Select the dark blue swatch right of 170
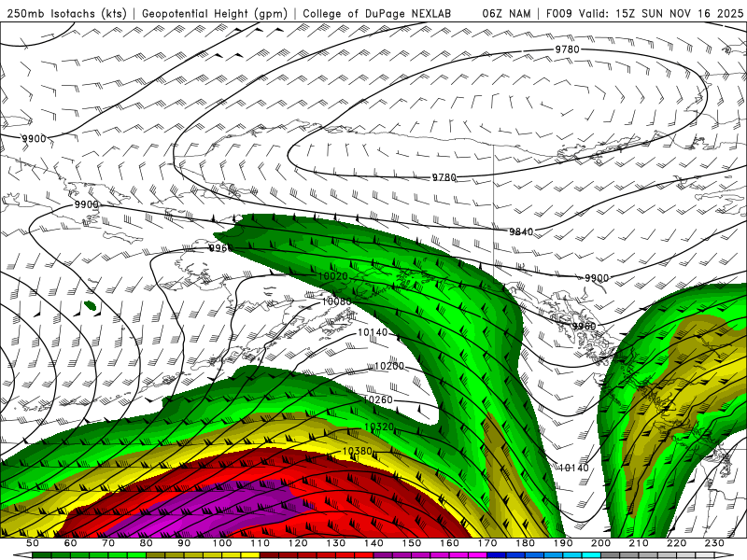The image size is (747, 560). coord(497,555)
